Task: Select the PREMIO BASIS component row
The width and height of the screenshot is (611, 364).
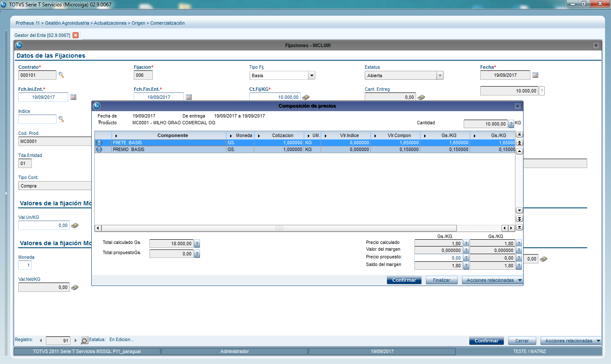Action: click(x=305, y=149)
